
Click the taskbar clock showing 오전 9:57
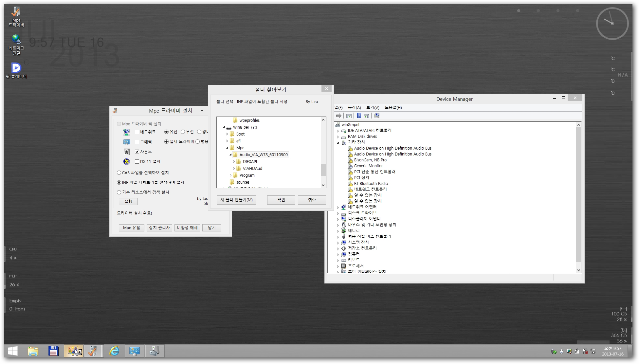coord(612,351)
